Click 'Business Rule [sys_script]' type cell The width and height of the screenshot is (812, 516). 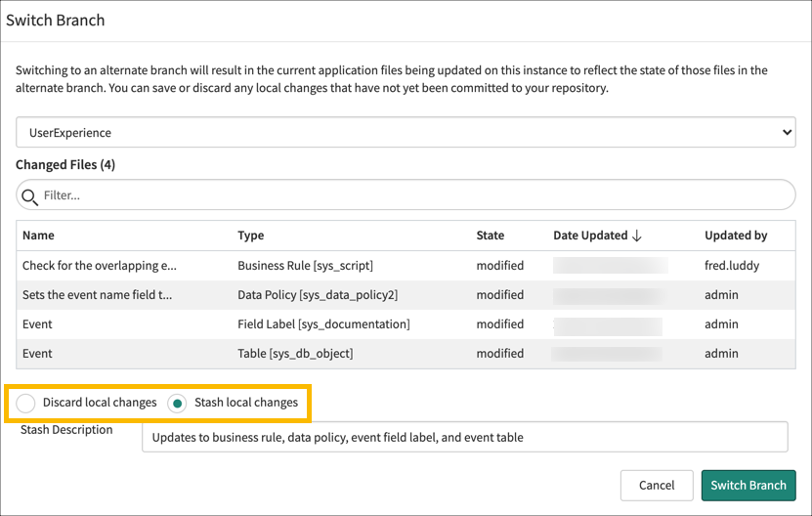point(305,266)
